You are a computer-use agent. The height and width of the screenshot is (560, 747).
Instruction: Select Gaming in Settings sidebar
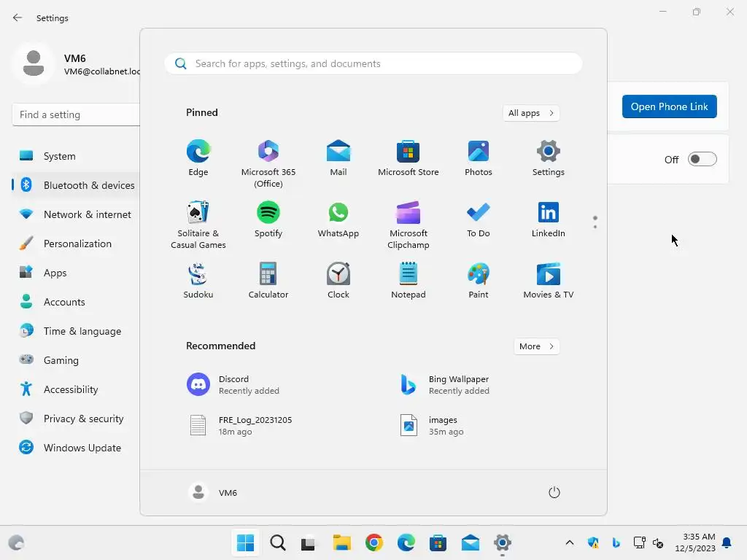pyautogui.click(x=76, y=360)
